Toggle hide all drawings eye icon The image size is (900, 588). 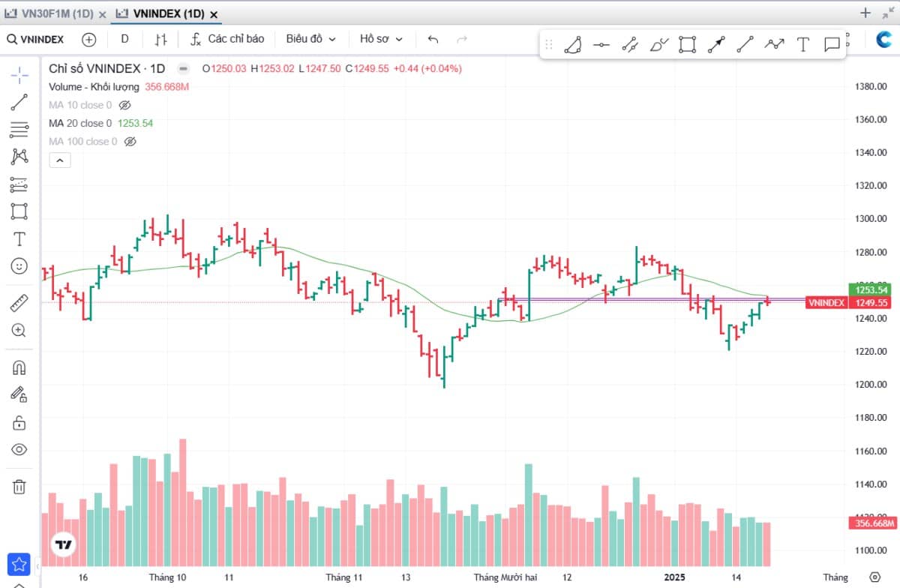pyautogui.click(x=19, y=449)
